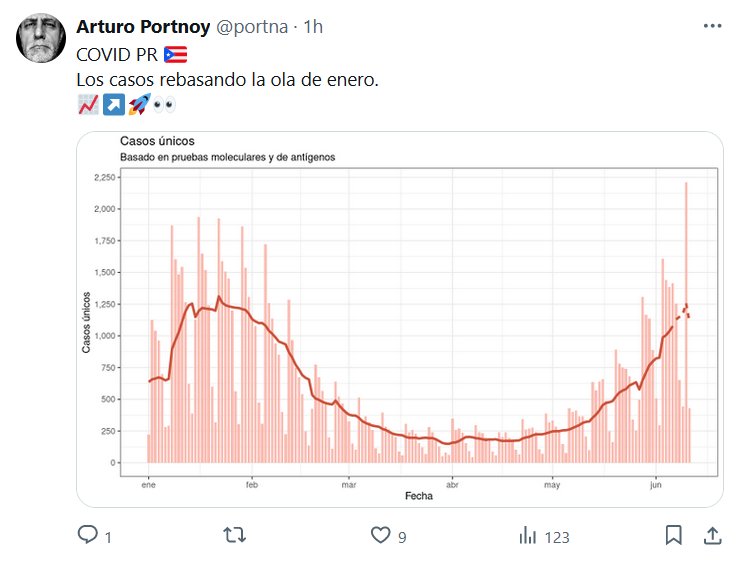Like the tweet with the heart icon

380,536
